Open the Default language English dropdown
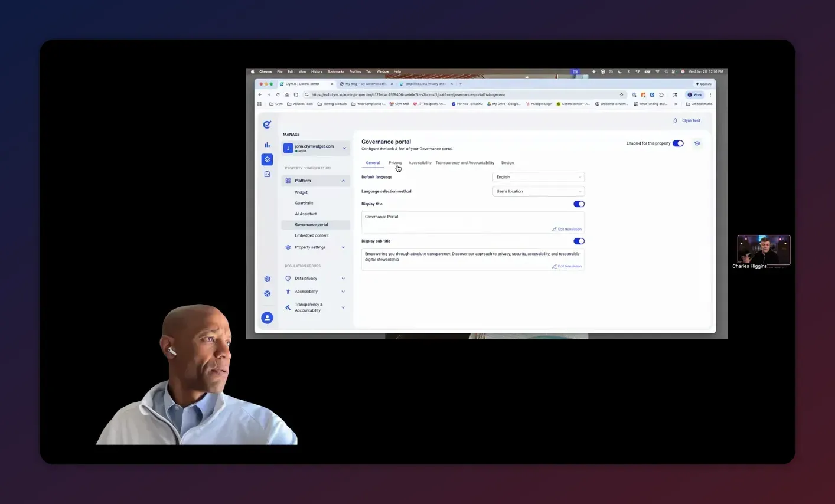This screenshot has width=835, height=504. click(538, 176)
